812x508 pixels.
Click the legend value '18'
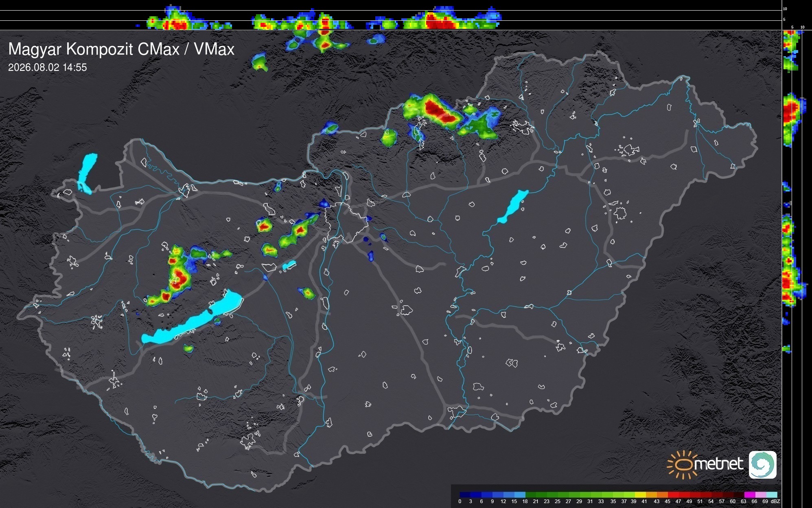(x=525, y=501)
